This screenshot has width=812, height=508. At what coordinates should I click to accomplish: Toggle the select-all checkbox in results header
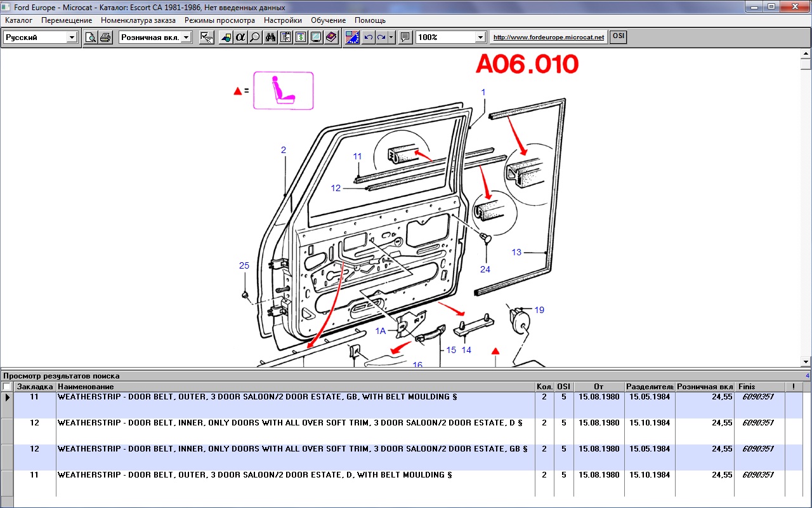click(x=7, y=387)
